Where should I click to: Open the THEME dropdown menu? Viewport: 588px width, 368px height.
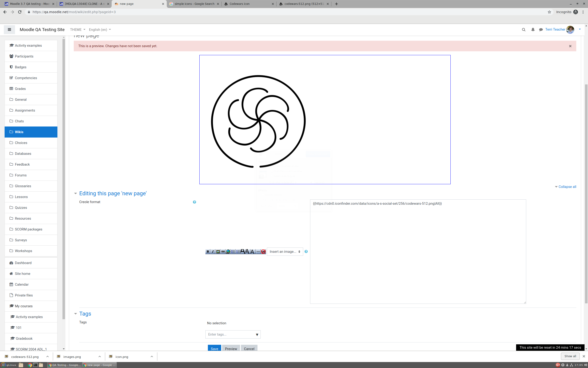pos(77,30)
